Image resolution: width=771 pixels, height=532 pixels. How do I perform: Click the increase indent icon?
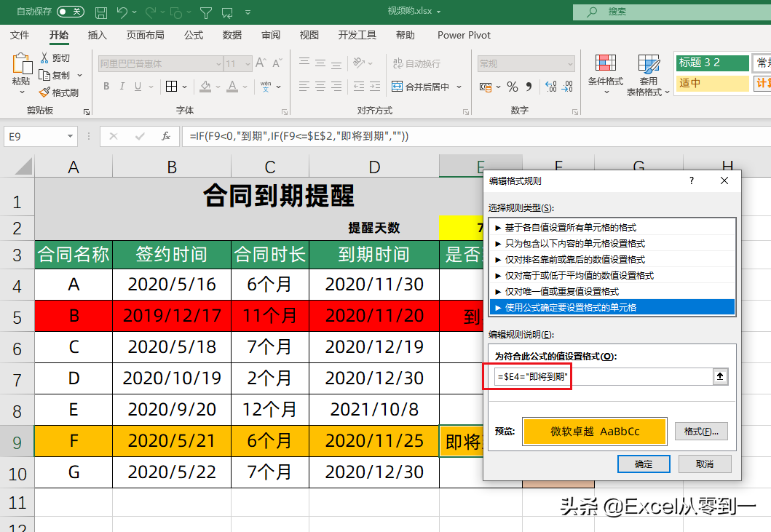[375, 87]
